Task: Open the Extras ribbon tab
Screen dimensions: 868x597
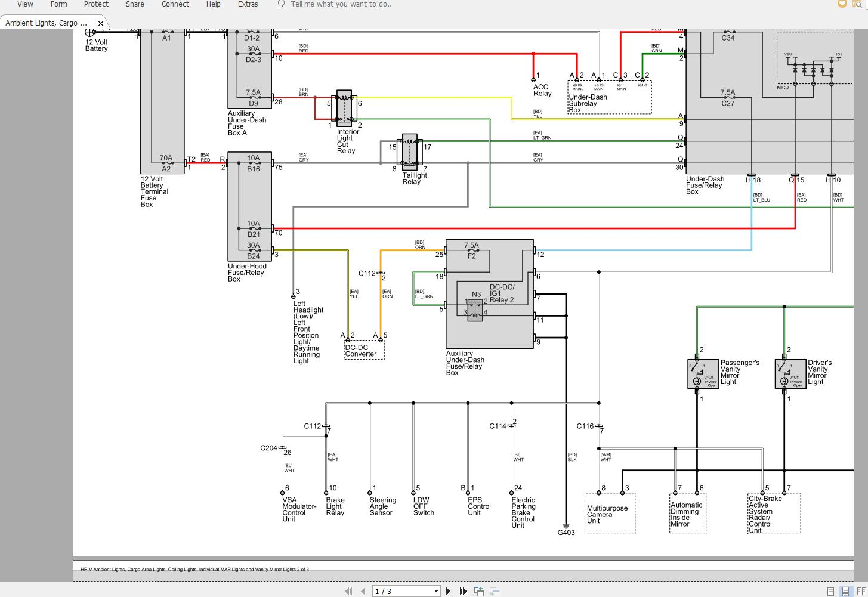Action: [248, 4]
